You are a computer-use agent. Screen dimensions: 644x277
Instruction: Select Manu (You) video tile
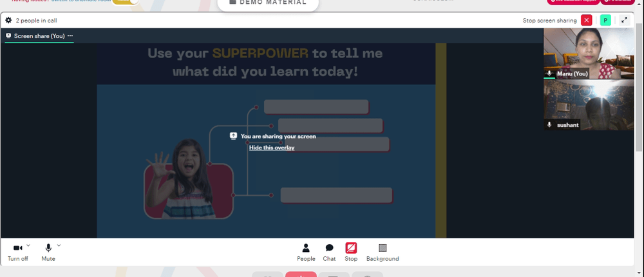589,53
